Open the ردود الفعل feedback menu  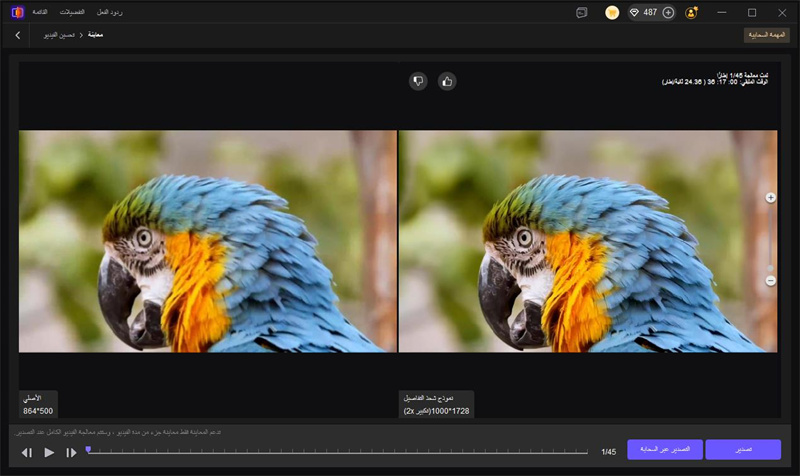109,11
